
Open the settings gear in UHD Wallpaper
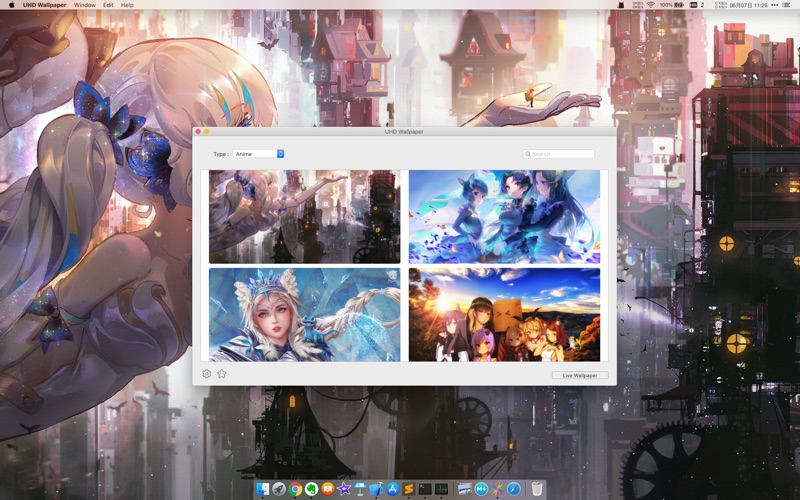click(x=207, y=373)
